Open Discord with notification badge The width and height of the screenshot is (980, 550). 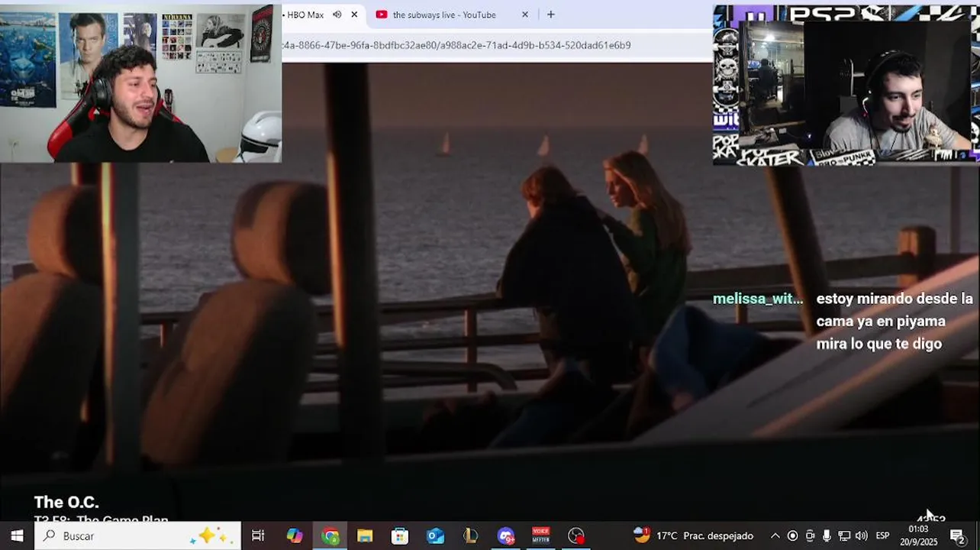505,536
